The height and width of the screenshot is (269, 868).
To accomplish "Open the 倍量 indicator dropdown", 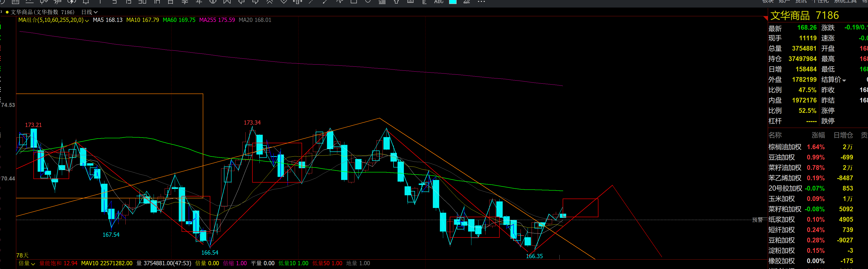I will pos(27,263).
